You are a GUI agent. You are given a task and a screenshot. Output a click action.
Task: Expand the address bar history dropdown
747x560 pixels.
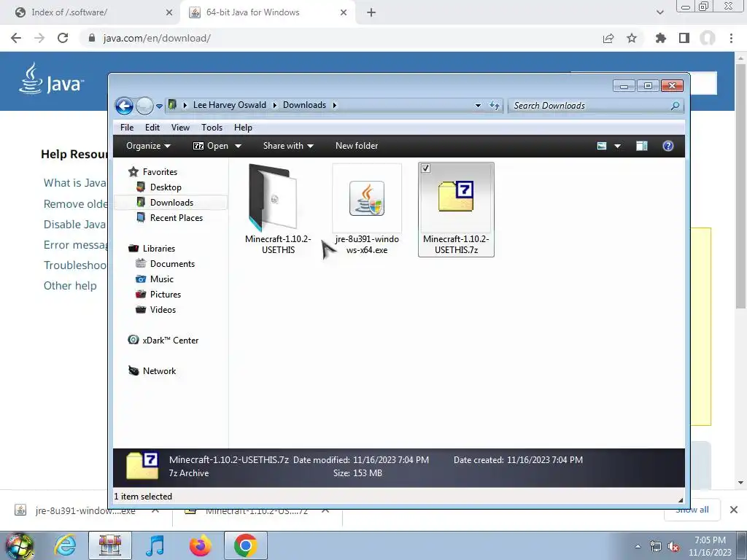click(x=478, y=106)
